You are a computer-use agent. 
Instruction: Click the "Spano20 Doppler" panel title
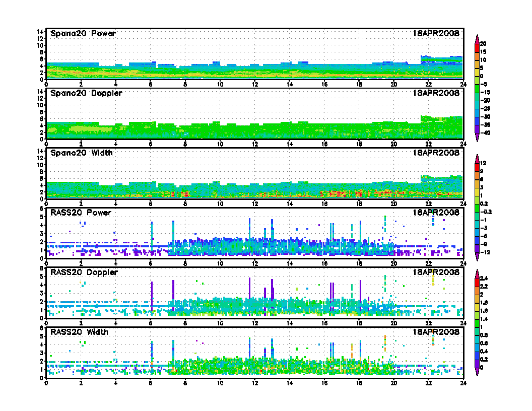[x=86, y=93]
